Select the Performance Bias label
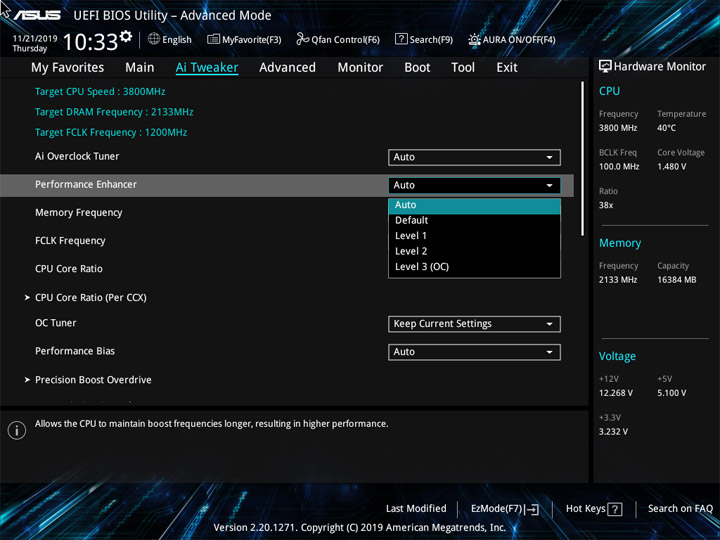The image size is (720, 540). [x=75, y=351]
